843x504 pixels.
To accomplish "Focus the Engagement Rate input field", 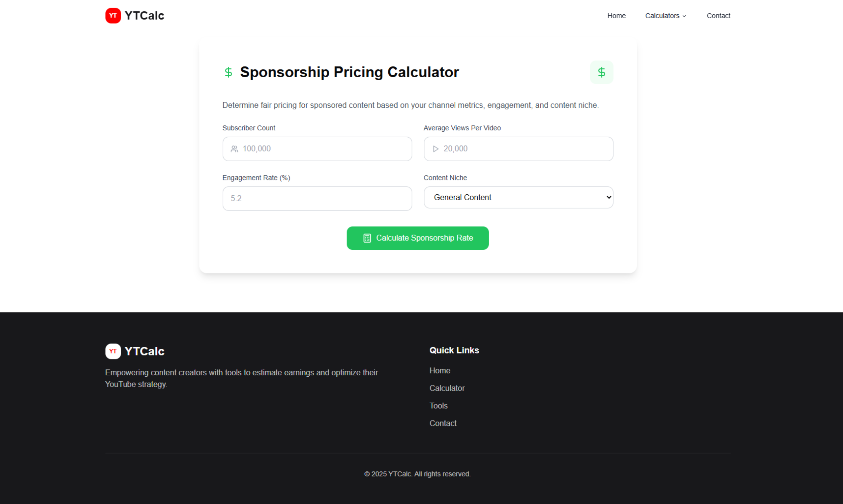I will click(317, 199).
